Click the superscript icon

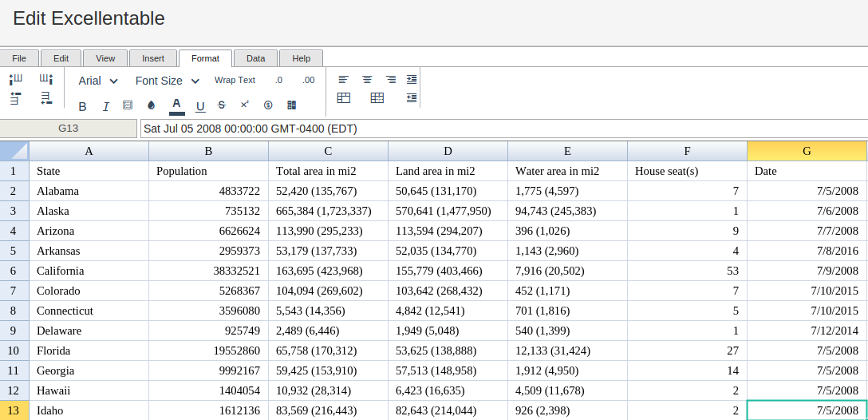245,105
